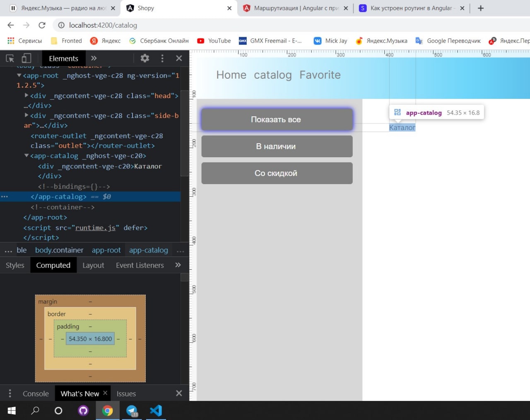Switch to the Яндекс.Музыка browser tab

coord(62,8)
